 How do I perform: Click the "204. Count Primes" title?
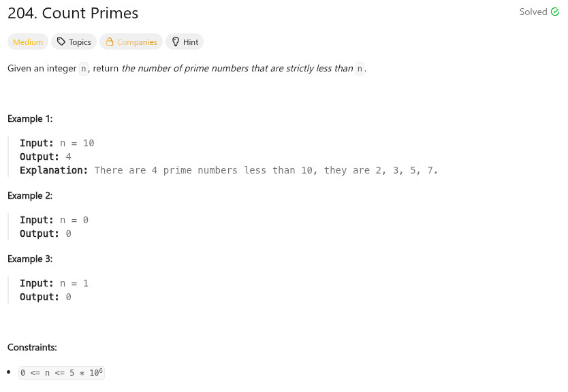tap(73, 13)
